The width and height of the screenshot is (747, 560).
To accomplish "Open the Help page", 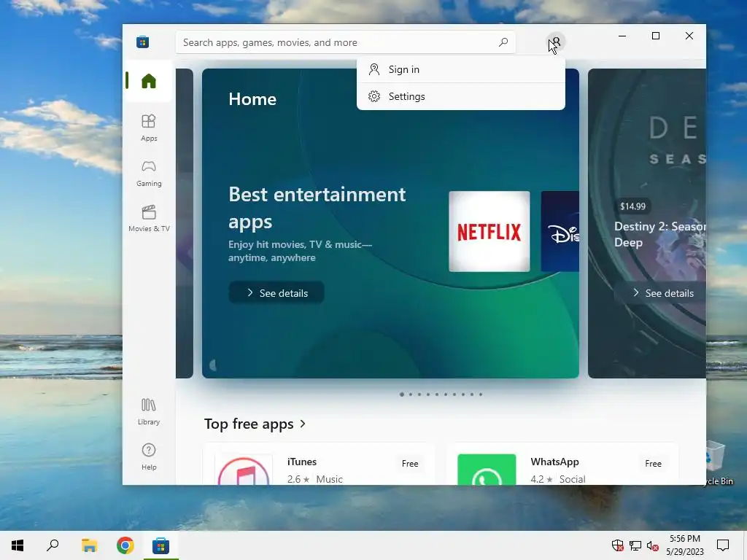I will (149, 456).
